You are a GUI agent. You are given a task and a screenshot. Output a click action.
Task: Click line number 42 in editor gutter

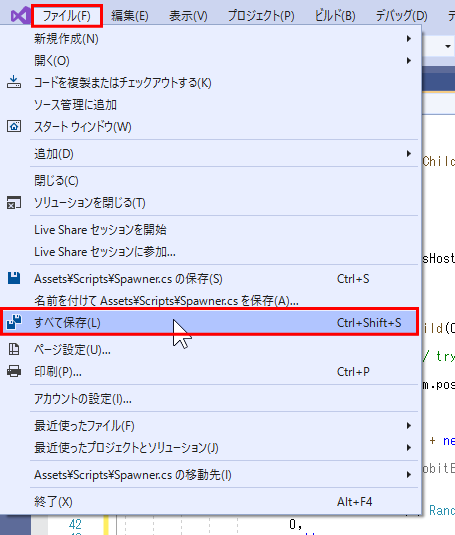75,524
